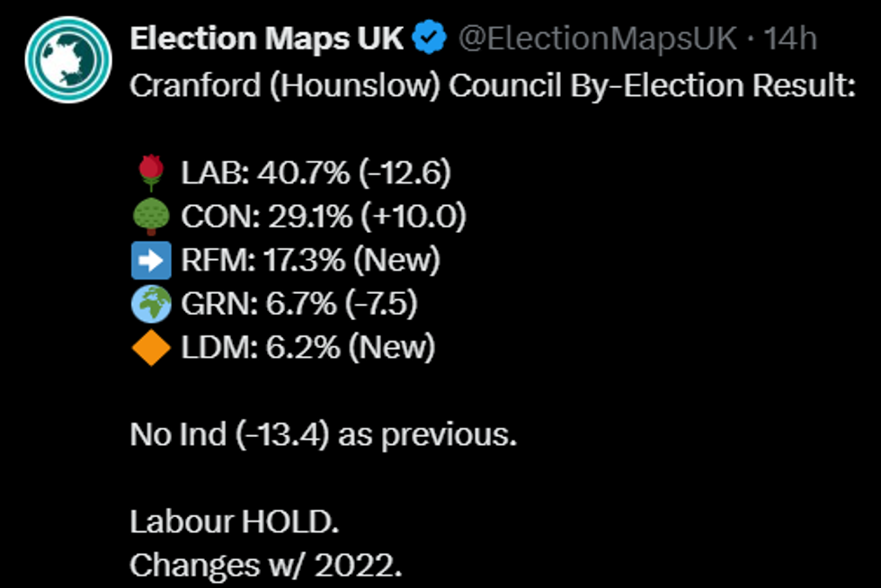Open the @ElectionMapsUK handle link

pos(597,39)
